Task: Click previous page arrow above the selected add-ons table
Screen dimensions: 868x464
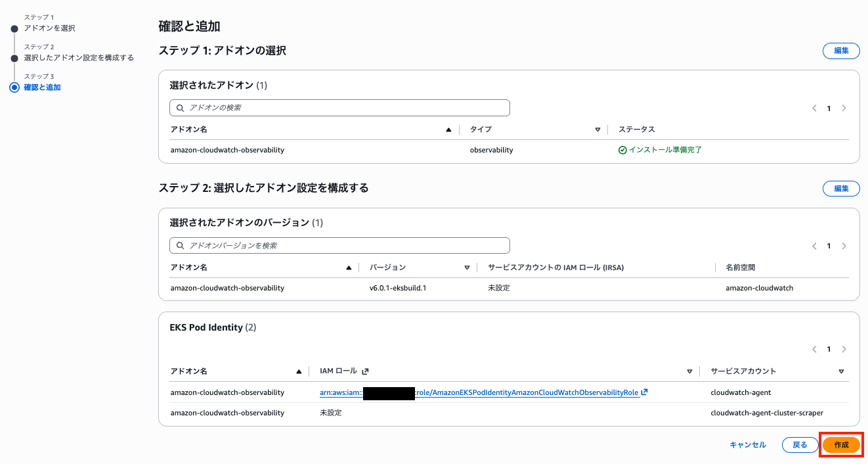Action: tap(814, 108)
